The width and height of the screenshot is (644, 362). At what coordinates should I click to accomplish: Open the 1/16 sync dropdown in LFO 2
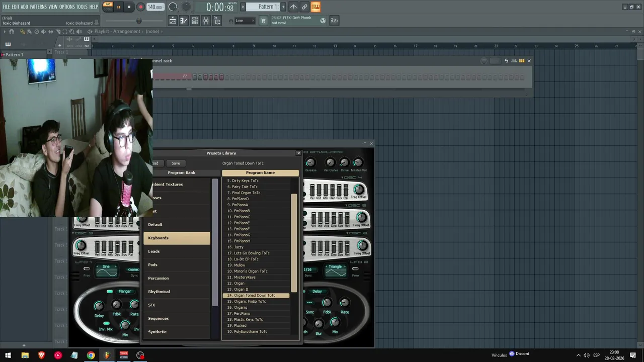pos(308,269)
